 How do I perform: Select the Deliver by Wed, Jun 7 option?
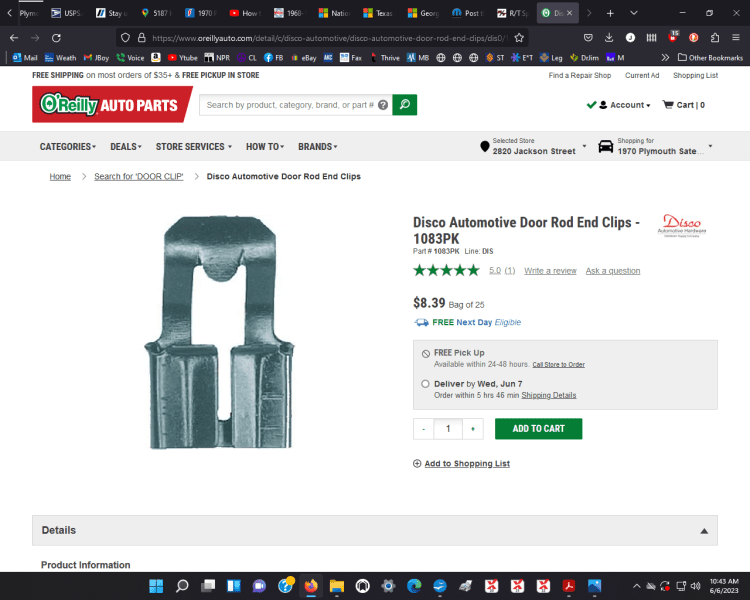(x=425, y=384)
